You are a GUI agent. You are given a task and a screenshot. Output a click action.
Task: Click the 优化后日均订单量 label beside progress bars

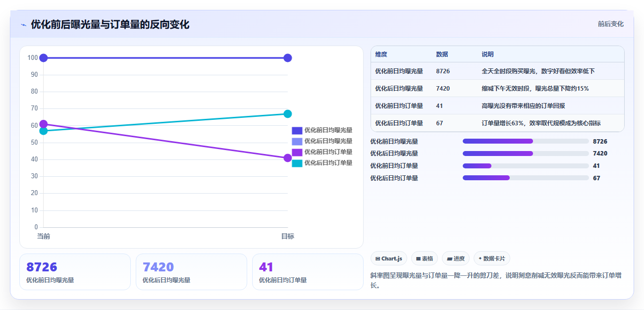tap(394, 178)
